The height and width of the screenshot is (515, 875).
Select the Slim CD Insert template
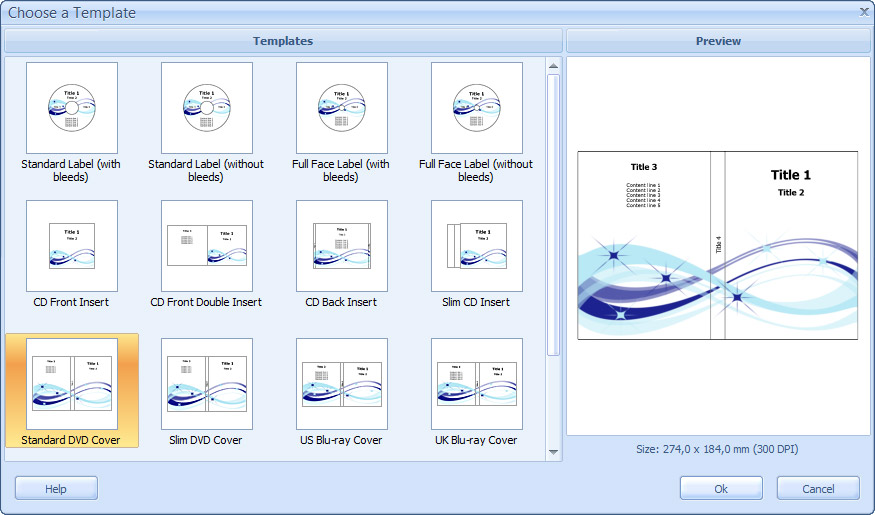(x=476, y=246)
